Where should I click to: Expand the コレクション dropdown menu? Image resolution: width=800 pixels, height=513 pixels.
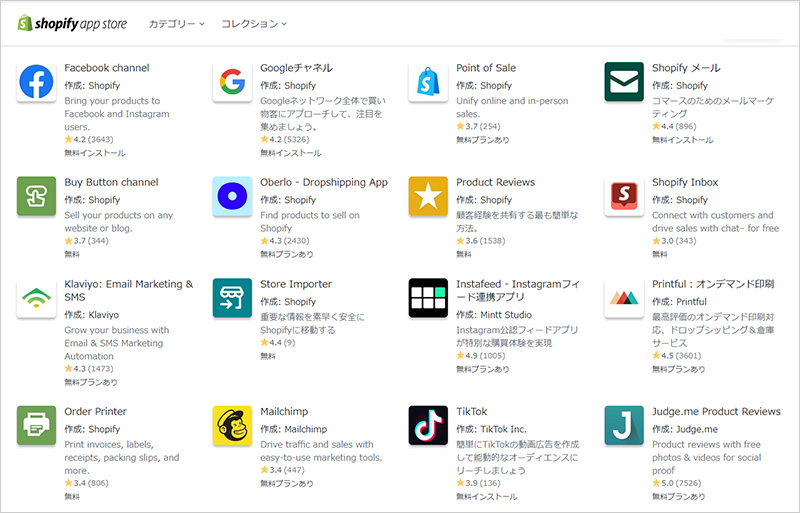pos(254,24)
